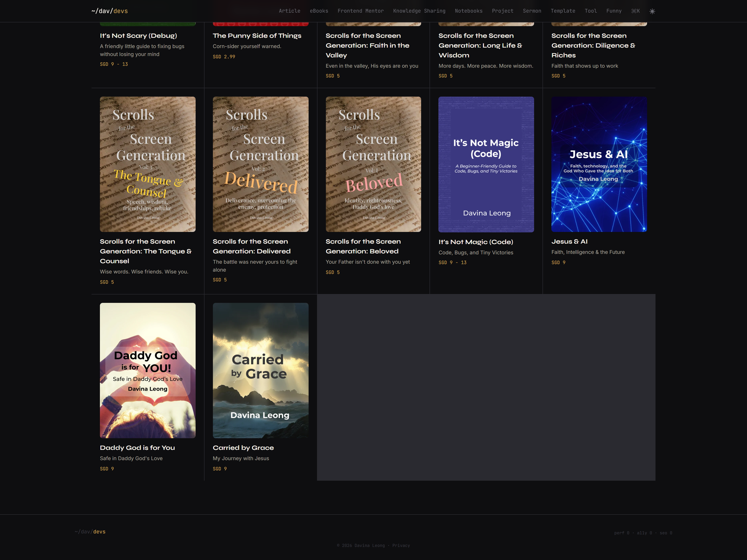The image size is (747, 560).
Task: Click 'The battle was never yours' description
Action: click(x=255, y=266)
